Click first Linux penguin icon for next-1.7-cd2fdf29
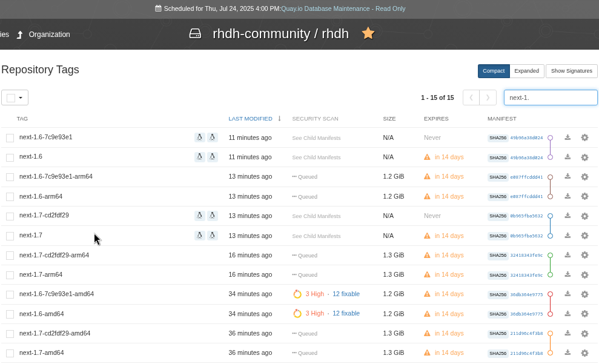 tap(199, 216)
